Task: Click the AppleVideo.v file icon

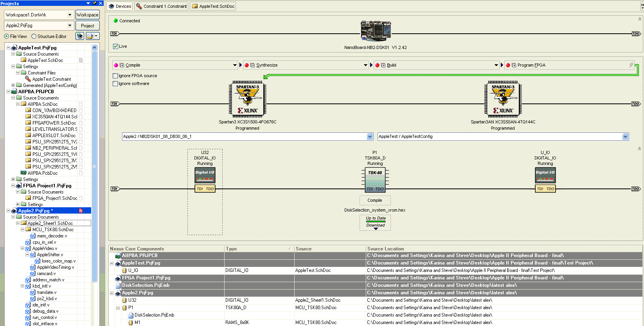Action: pyautogui.click(x=28, y=248)
